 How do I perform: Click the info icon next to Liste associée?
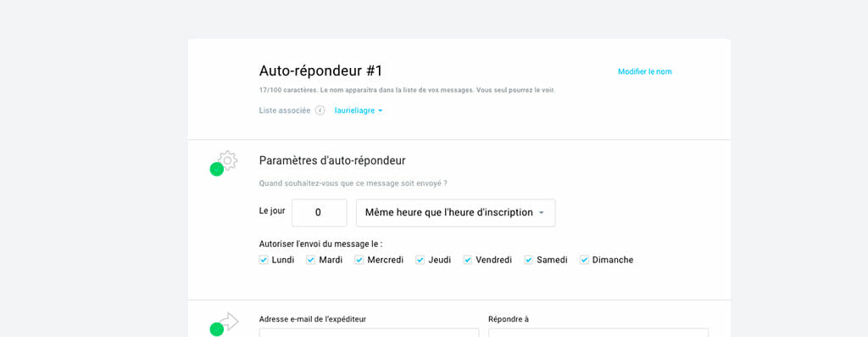[x=320, y=110]
